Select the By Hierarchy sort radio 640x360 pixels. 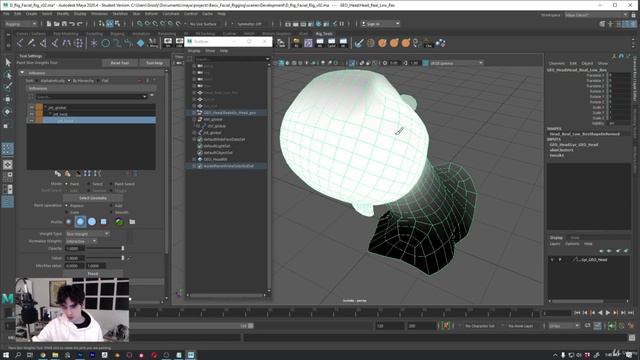[69, 81]
